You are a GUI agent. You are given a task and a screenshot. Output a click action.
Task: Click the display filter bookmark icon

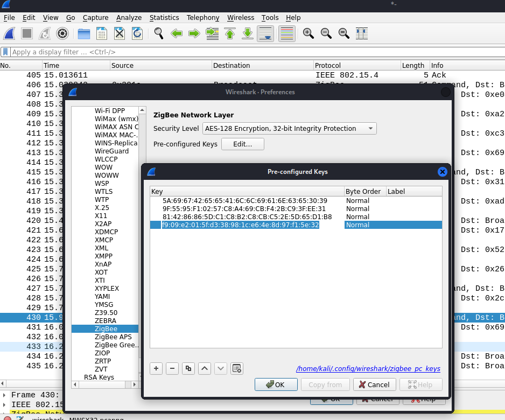tap(5, 52)
